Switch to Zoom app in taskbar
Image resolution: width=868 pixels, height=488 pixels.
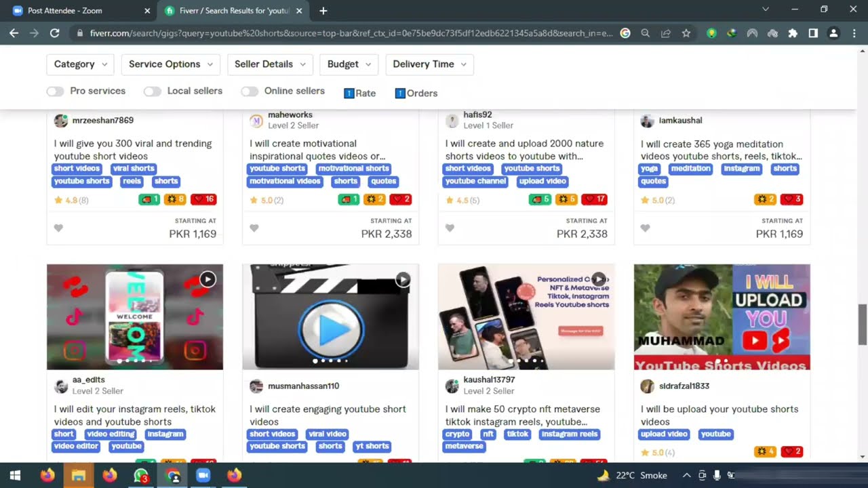tap(203, 475)
